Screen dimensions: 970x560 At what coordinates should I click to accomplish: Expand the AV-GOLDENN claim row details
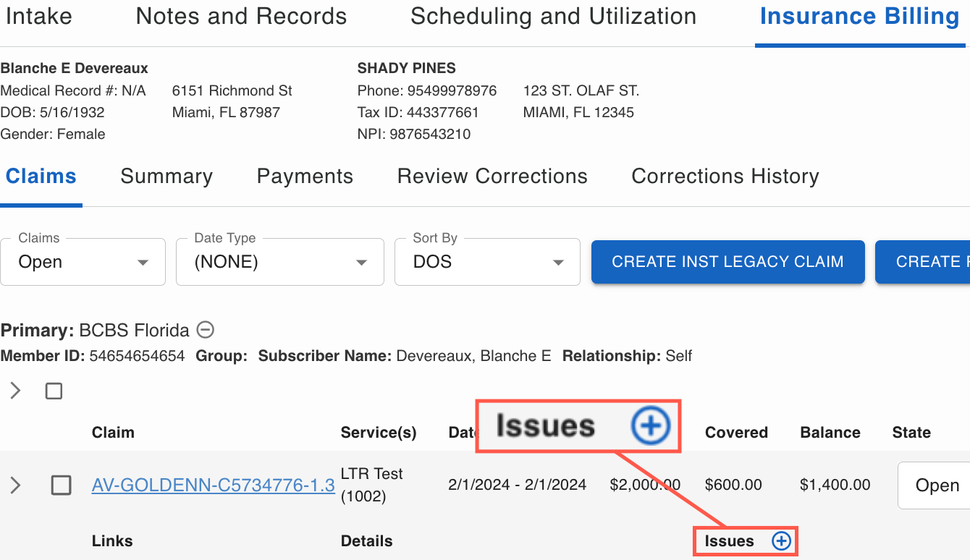[x=15, y=485]
